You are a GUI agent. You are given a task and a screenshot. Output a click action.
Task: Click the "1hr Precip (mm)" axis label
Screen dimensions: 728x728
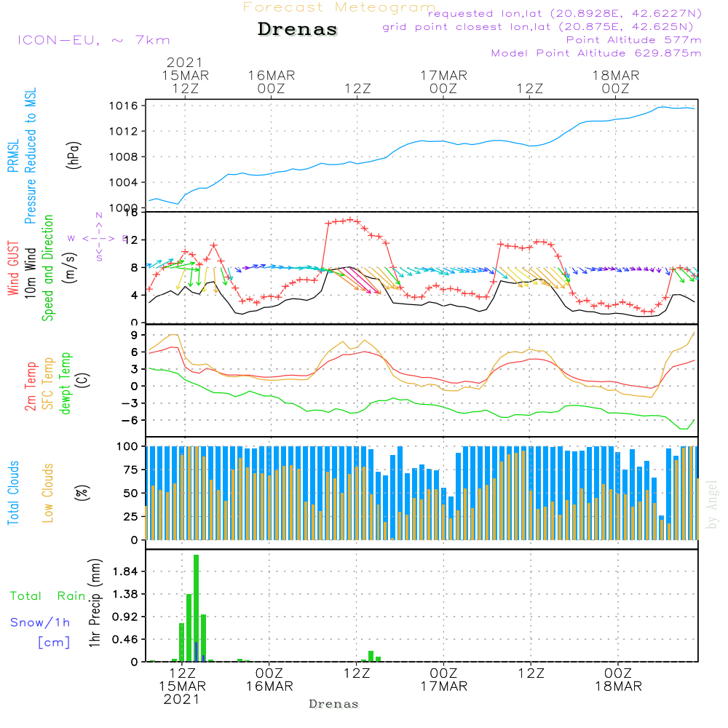pos(95,603)
